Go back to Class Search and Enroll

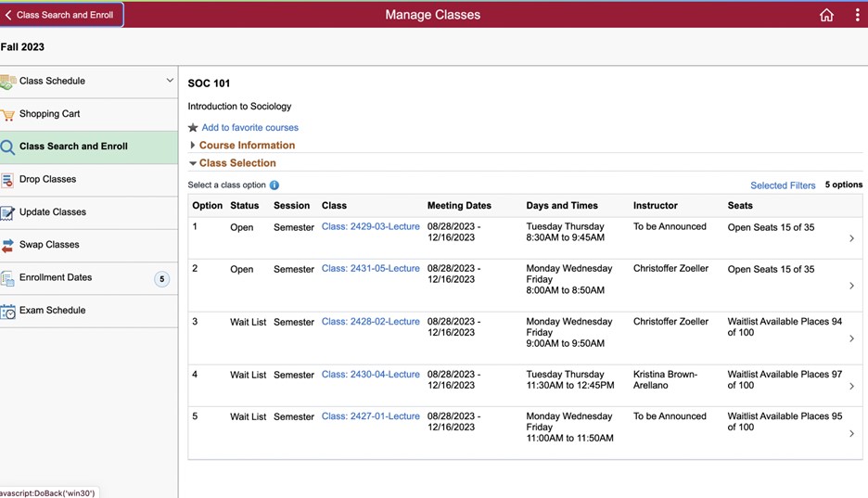[x=61, y=15]
